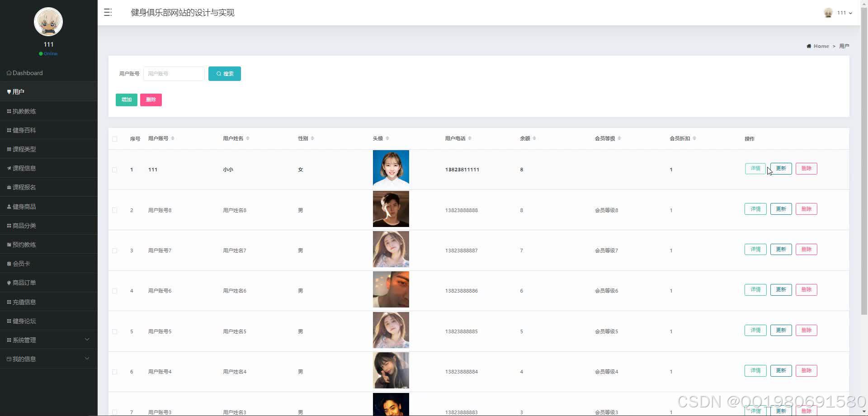
Task: Tick the checkbox for 用户账号4 row
Action: pos(114,372)
